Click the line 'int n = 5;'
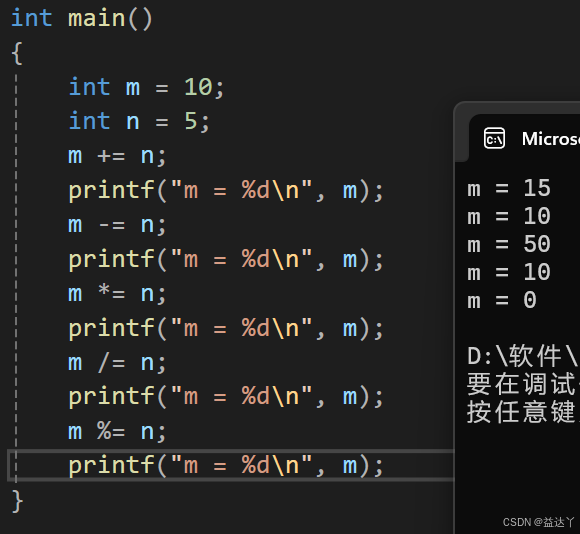 pos(139,121)
